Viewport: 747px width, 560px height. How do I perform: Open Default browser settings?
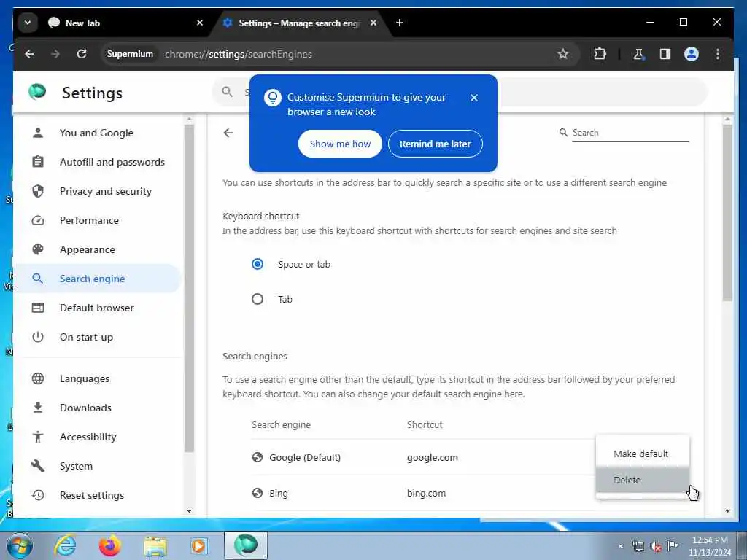coord(98,308)
